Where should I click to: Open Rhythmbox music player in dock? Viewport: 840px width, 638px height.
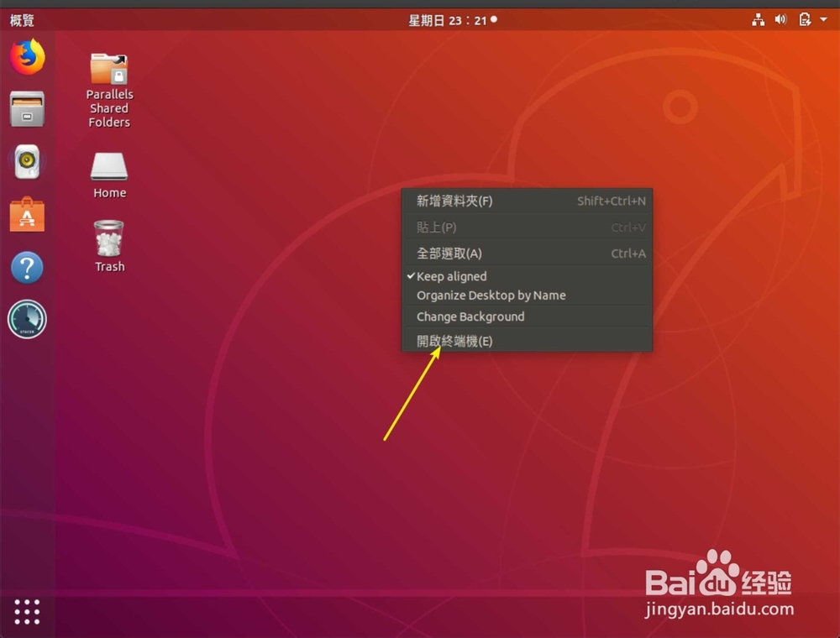27,161
